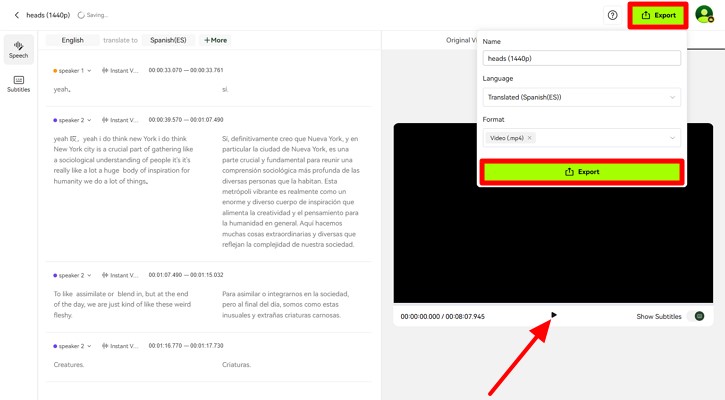Click timestamp 00:01:07.490 — 00:01:15.032
Viewport: 725px width, 400px height.
[186, 275]
